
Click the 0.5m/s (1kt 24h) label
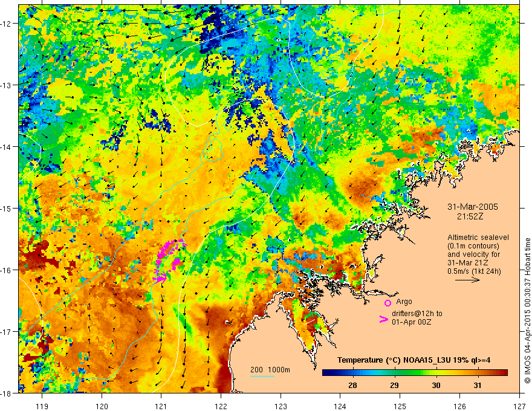pos(474,271)
